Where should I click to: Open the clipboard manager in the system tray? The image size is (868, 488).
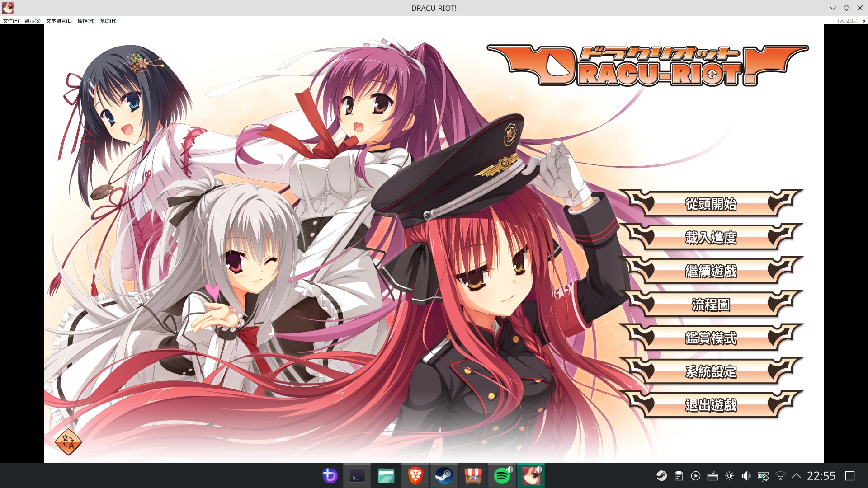[x=679, y=475]
